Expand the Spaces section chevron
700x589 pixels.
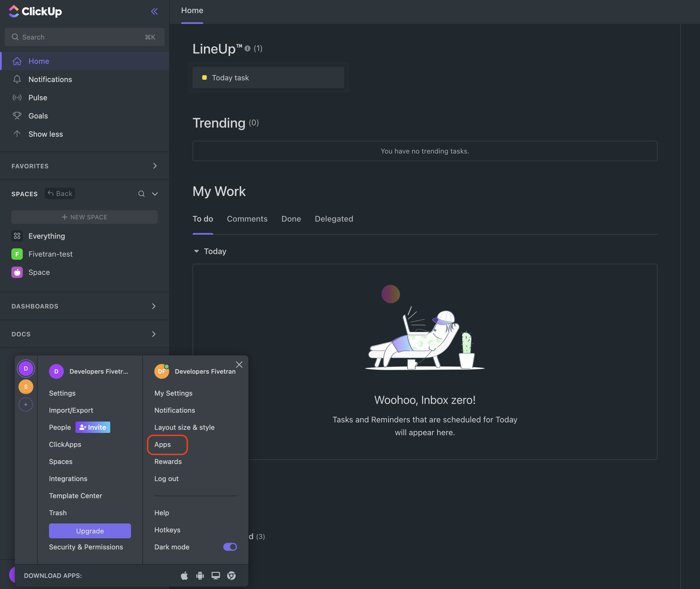click(x=154, y=193)
